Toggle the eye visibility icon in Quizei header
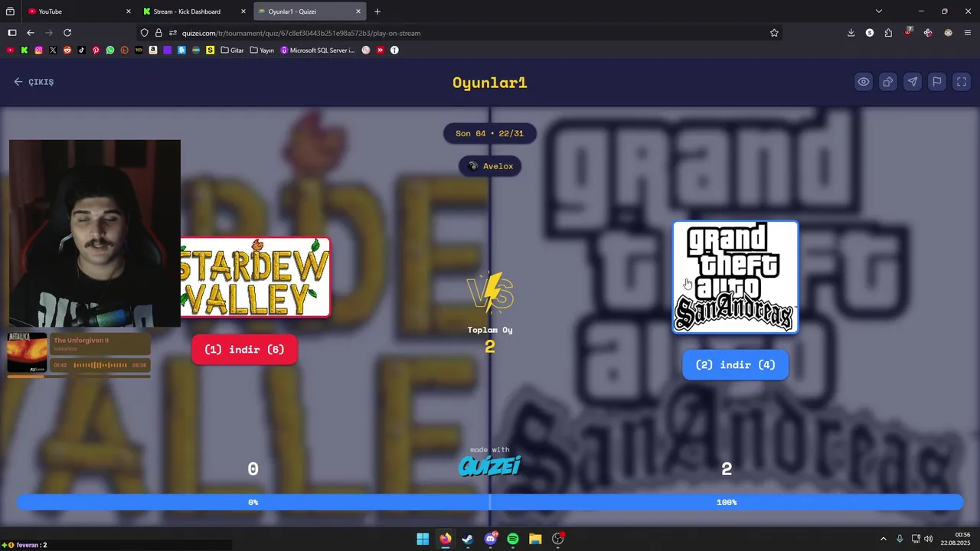Viewport: 980px width, 551px height. [x=863, y=82]
